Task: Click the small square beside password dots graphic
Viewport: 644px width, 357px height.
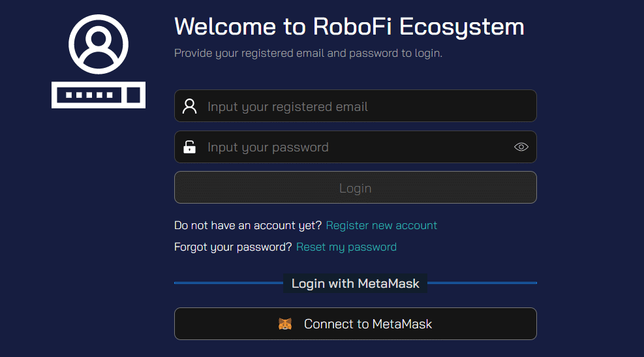Action: (134, 95)
